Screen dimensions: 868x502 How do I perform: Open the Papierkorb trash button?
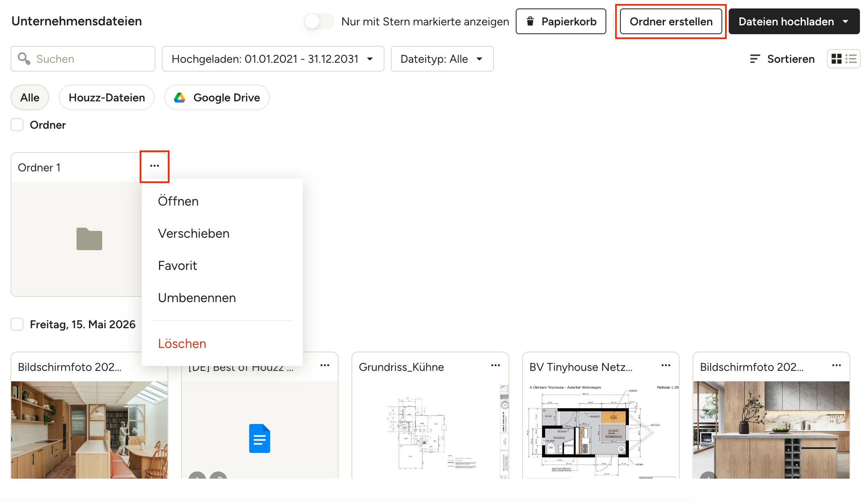tap(561, 22)
